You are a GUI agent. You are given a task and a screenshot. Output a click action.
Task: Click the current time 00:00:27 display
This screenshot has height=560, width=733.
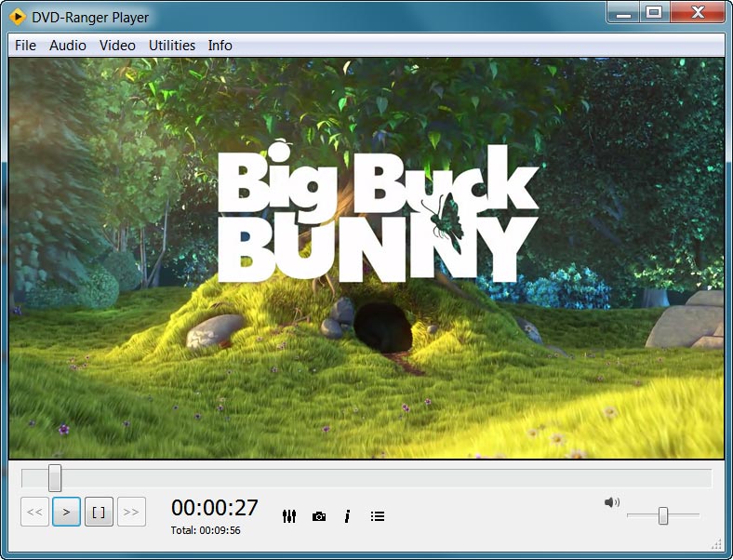click(x=215, y=508)
